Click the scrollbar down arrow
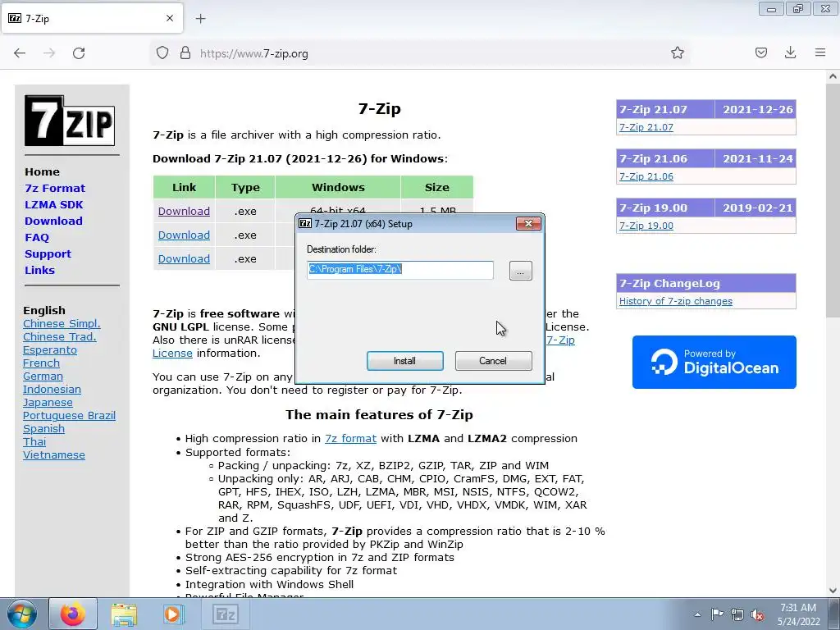The image size is (840, 630). (x=833, y=591)
